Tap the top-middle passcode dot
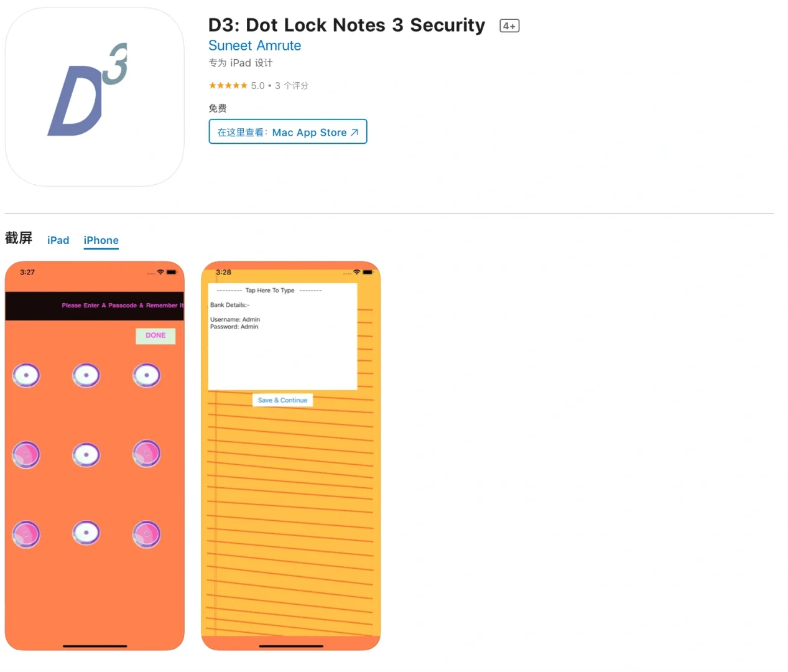This screenshot has height=672, width=788. [x=86, y=375]
